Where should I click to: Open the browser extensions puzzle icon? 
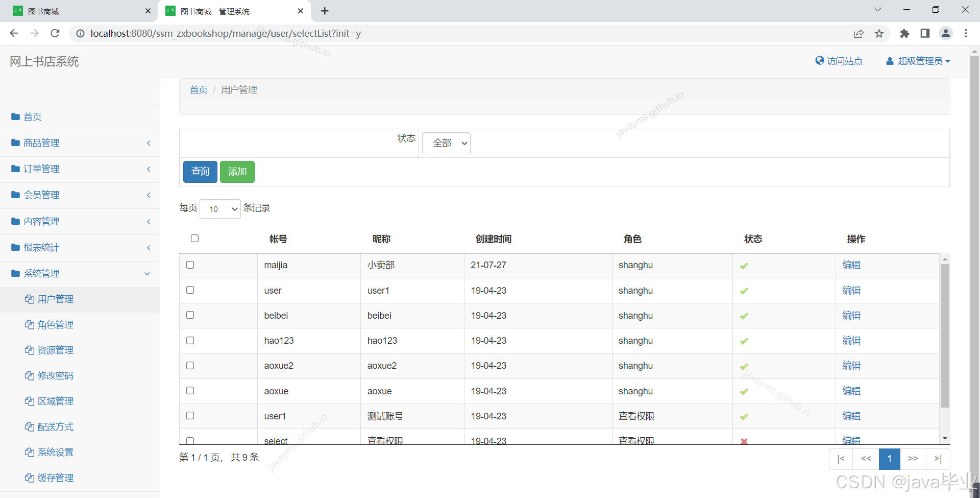pos(904,33)
